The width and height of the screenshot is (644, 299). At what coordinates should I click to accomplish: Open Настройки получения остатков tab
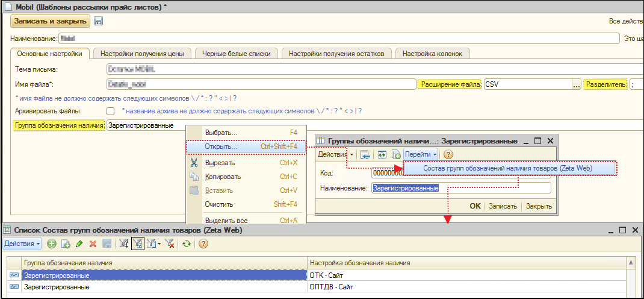[336, 54]
